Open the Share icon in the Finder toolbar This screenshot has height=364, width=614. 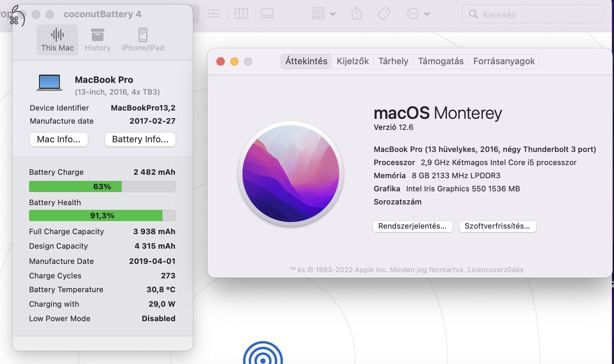[357, 13]
